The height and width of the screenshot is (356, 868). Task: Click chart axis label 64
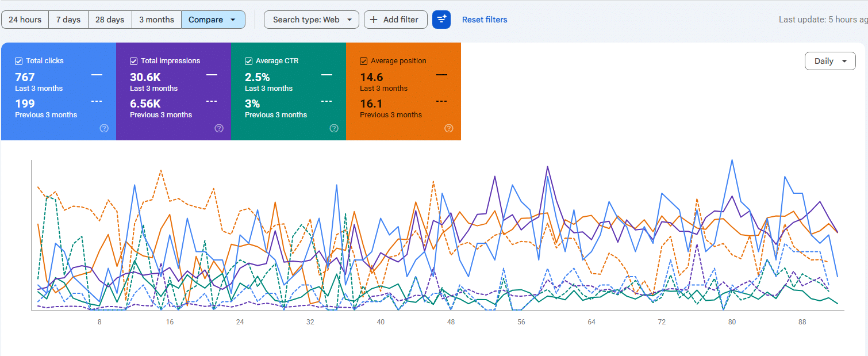pyautogui.click(x=592, y=322)
